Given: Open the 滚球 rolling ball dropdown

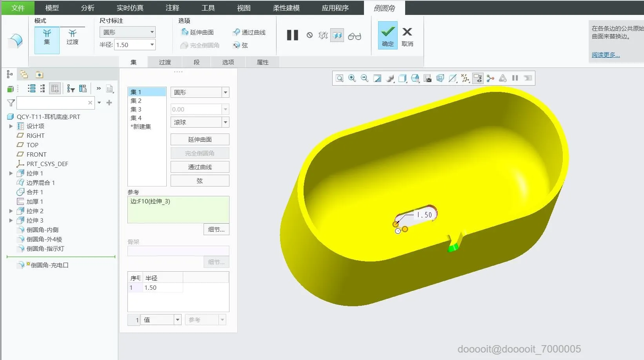Looking at the screenshot, I should tap(225, 122).
